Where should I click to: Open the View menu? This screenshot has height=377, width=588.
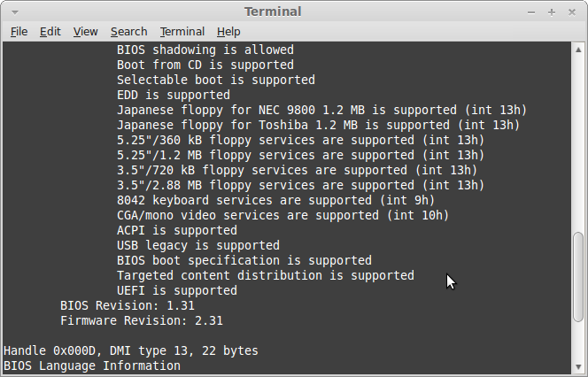[x=86, y=31]
